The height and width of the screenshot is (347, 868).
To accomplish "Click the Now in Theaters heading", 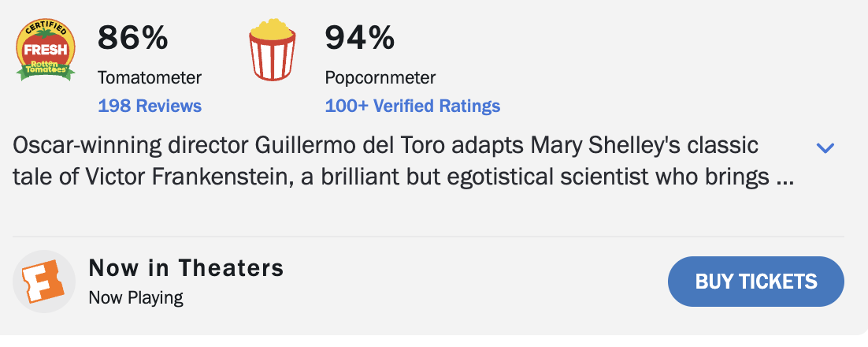I will coord(186,267).
